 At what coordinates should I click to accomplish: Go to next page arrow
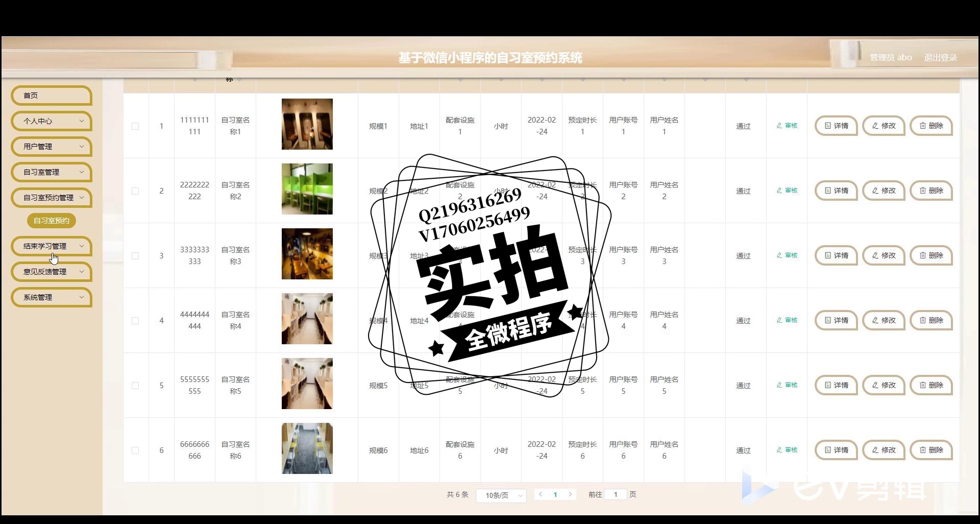[x=570, y=494]
